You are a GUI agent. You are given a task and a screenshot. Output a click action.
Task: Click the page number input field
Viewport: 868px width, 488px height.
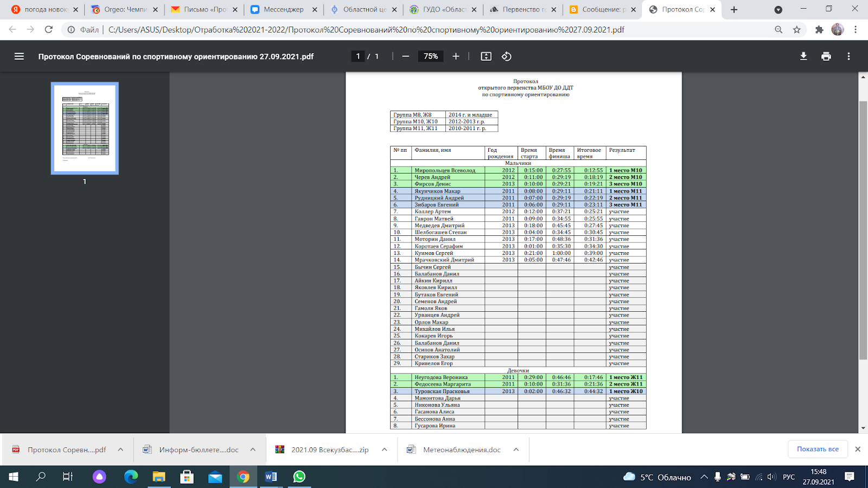click(358, 56)
